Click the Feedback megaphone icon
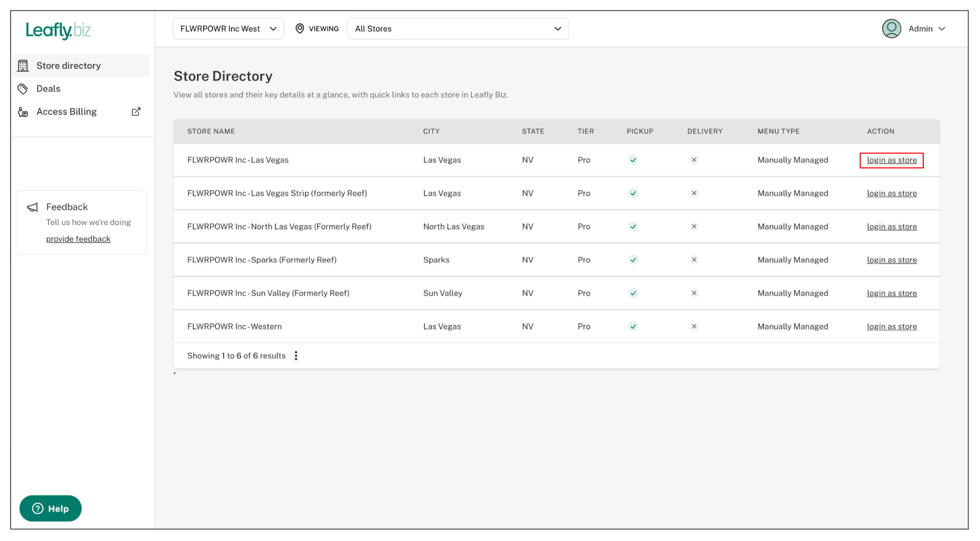Viewport: 980px width, 541px height. pyautogui.click(x=32, y=207)
